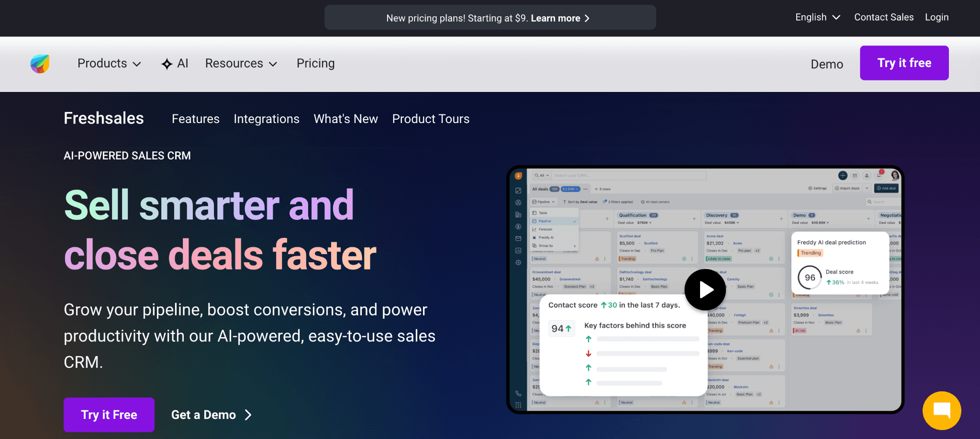Click the deal score 96 circle
The width and height of the screenshot is (980, 439).
click(x=810, y=277)
